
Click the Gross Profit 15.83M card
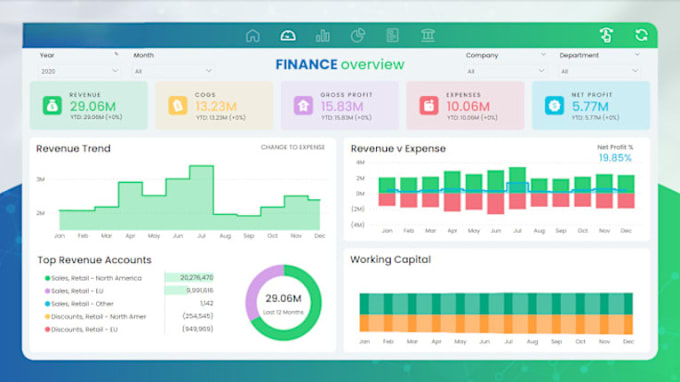click(340, 105)
